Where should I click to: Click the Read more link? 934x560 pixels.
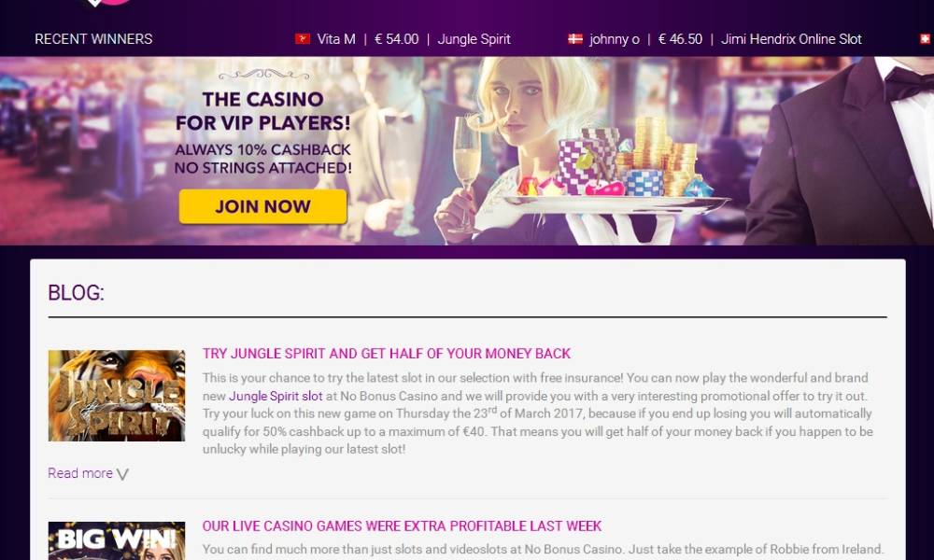pos(80,473)
